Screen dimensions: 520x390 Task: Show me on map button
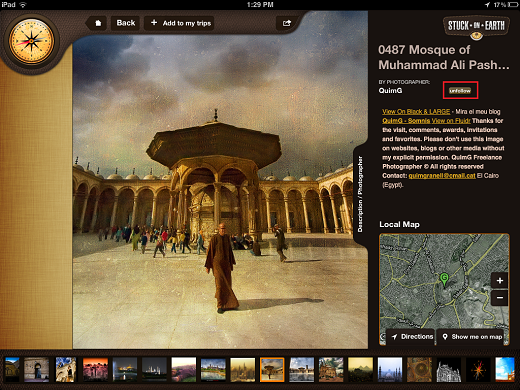click(x=473, y=337)
